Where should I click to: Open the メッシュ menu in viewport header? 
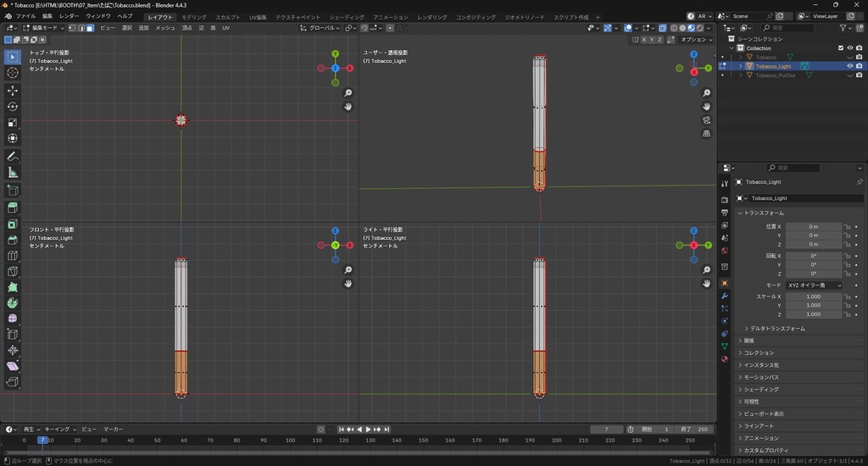(165, 28)
